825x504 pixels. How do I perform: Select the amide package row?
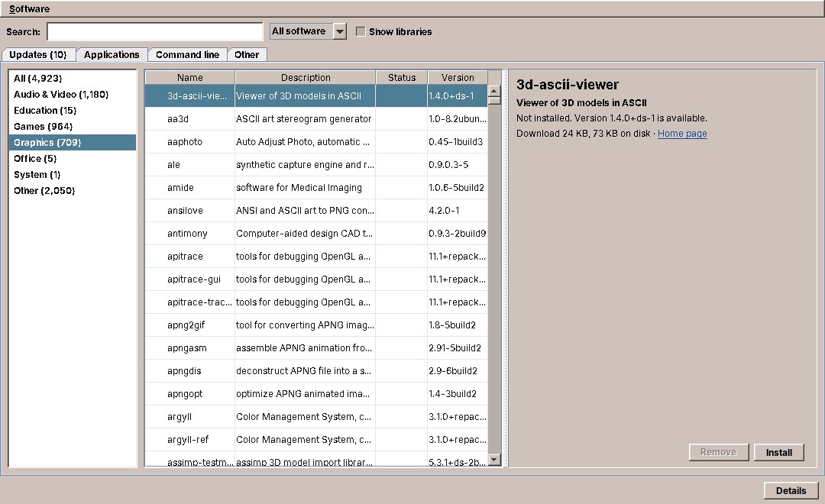[316, 188]
